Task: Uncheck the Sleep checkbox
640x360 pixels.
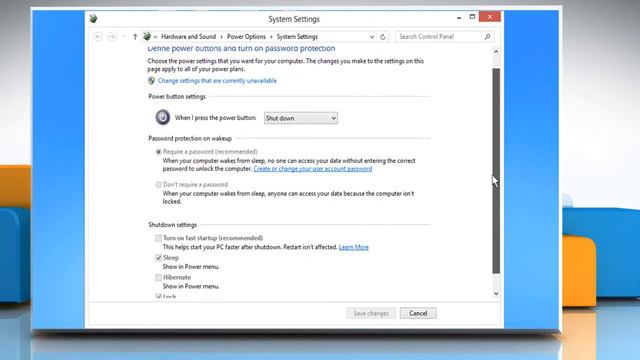Action: (158, 258)
